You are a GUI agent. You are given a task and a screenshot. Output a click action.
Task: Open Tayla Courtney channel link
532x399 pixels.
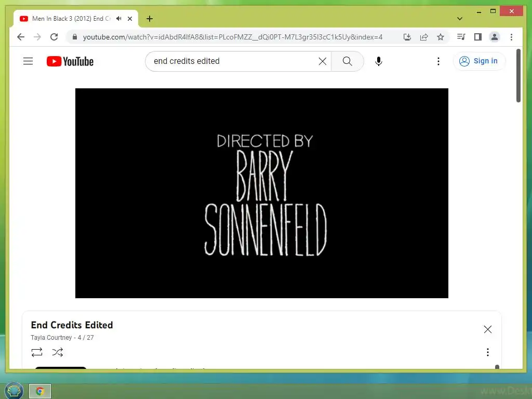coord(51,338)
